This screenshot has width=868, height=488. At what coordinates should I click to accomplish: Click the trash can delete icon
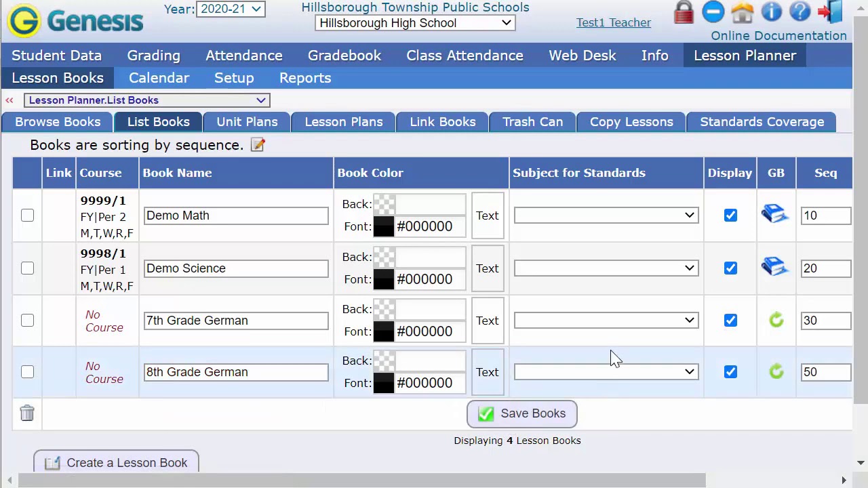tap(27, 413)
